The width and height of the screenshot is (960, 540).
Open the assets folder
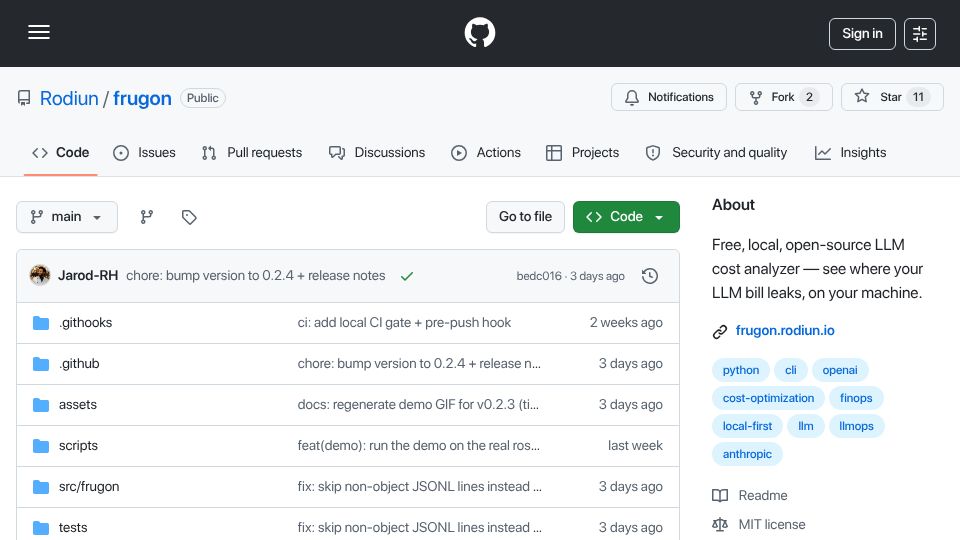pyautogui.click(x=78, y=405)
